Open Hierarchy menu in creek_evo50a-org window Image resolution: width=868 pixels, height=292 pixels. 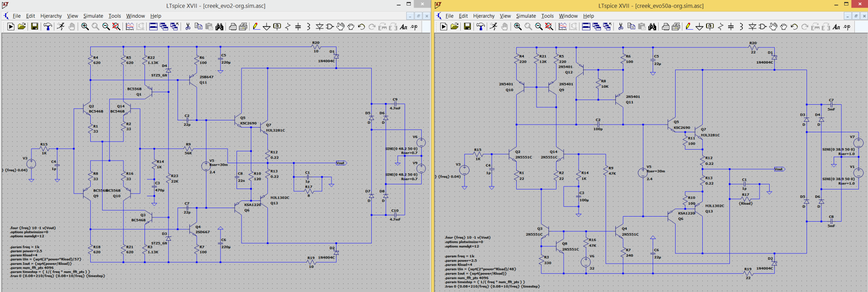pos(484,16)
